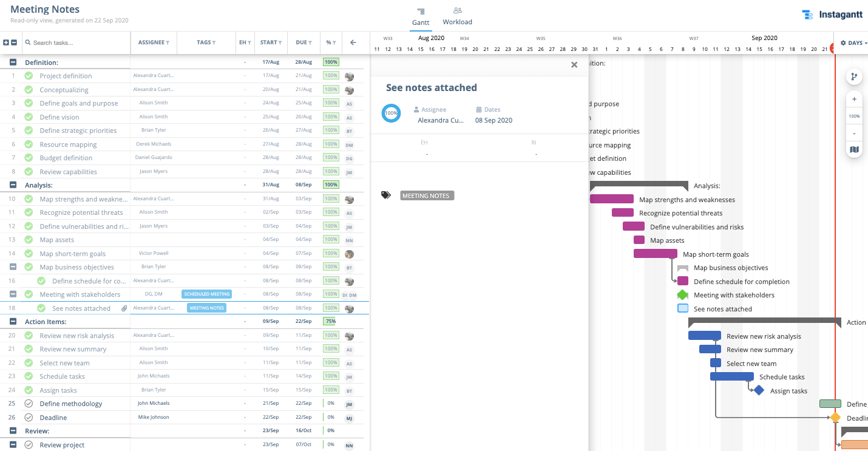Zoom in on the timeline with the plus icon

coord(854,99)
